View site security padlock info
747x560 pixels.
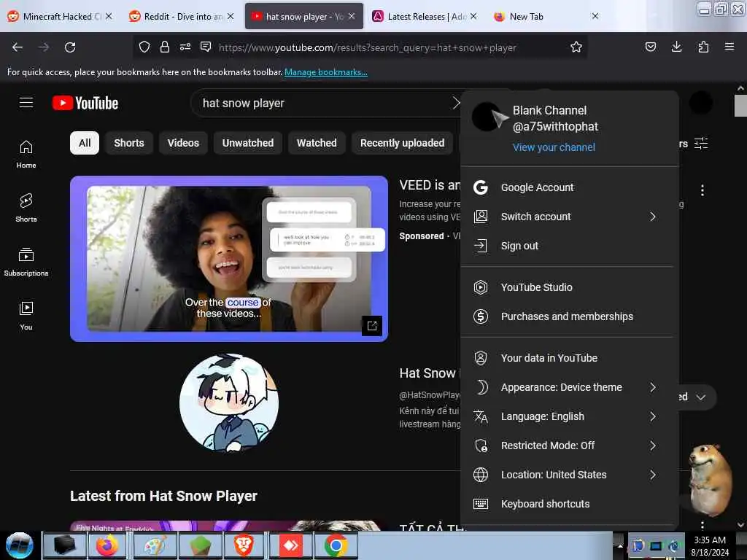(x=165, y=47)
